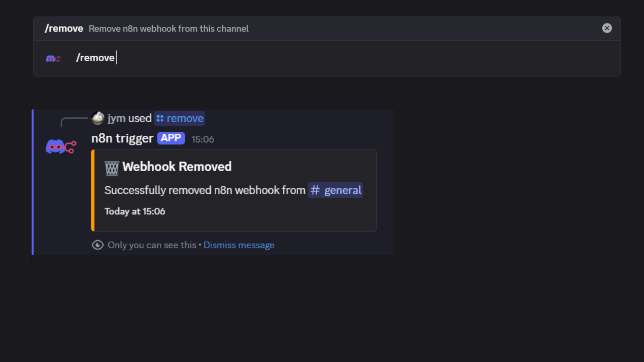This screenshot has height=362, width=644.
Task: Click the jym username in the reply line
Action: [116, 118]
